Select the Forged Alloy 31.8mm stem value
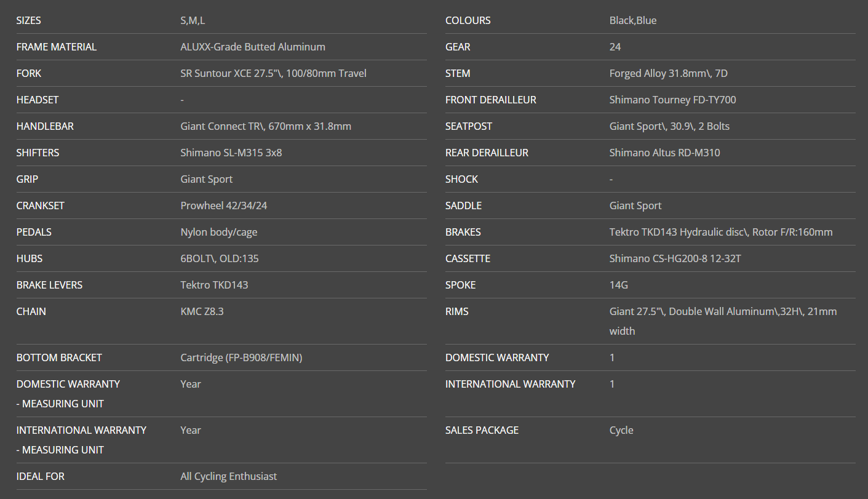Viewport: 868px width, 499px height. pyautogui.click(x=668, y=73)
